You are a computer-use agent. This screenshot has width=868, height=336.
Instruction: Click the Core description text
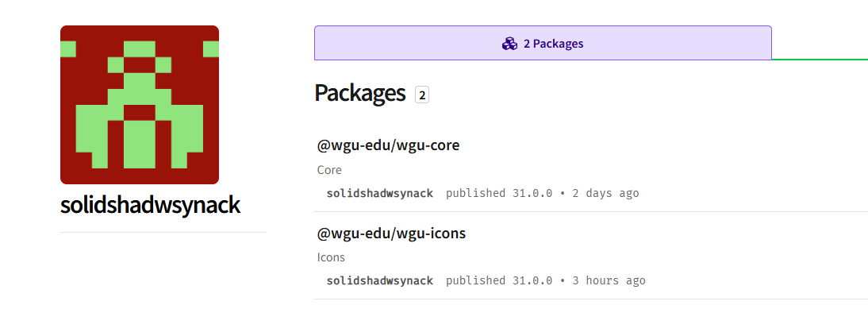point(329,170)
